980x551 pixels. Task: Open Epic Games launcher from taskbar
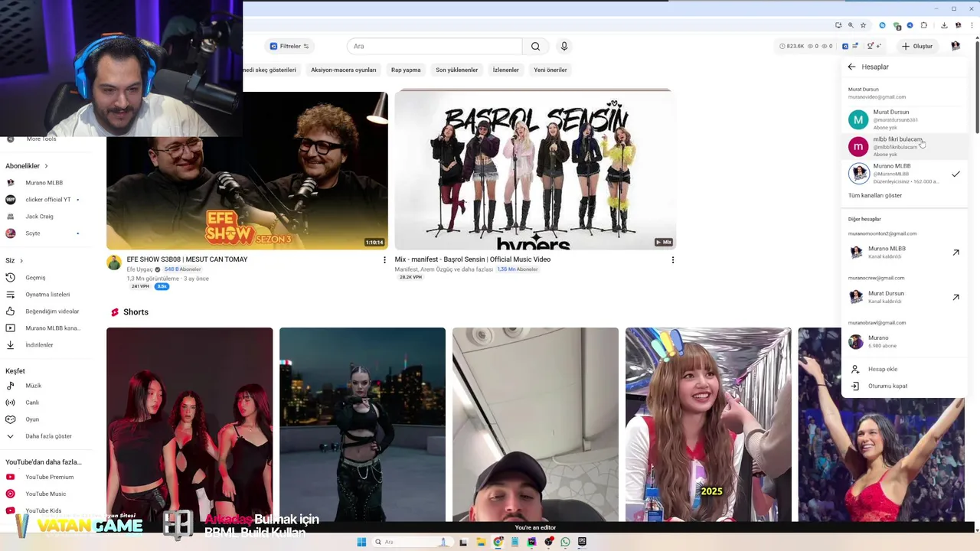[582, 542]
